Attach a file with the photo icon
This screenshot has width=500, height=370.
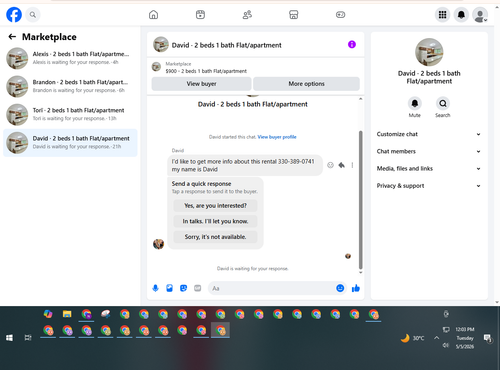tap(169, 288)
